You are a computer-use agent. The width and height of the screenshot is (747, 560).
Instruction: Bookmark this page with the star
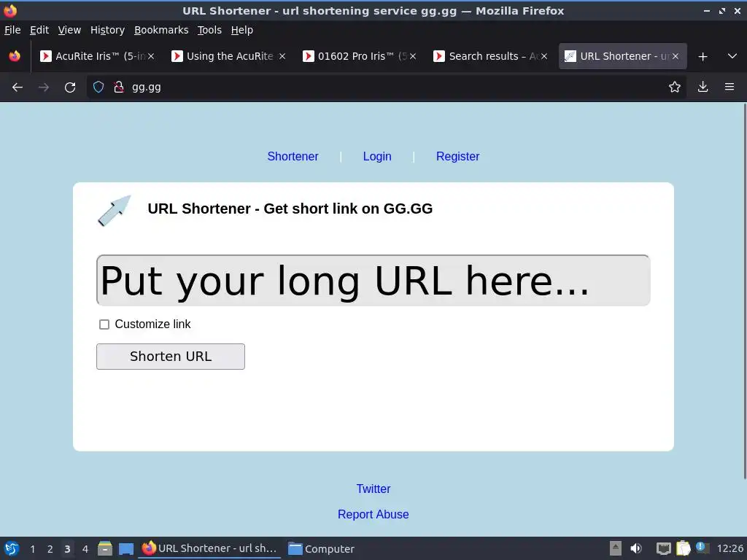(675, 87)
